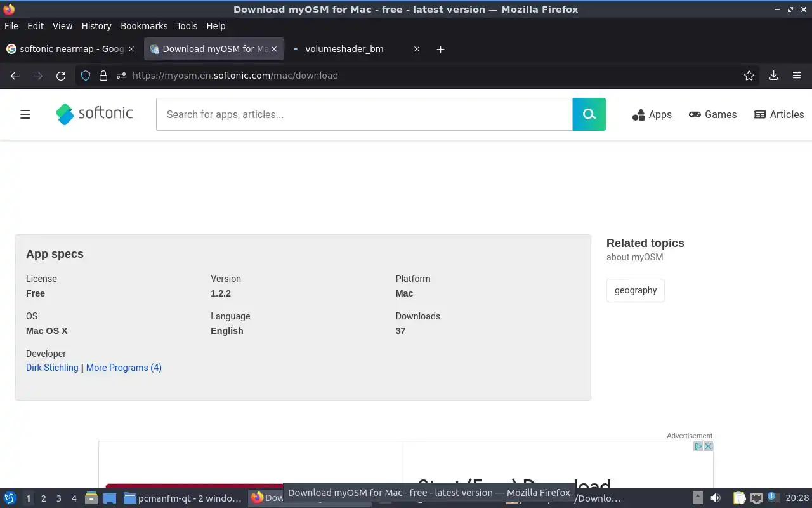This screenshot has height=508, width=812.
Task: Open the volume control in system tray
Action: click(x=716, y=498)
